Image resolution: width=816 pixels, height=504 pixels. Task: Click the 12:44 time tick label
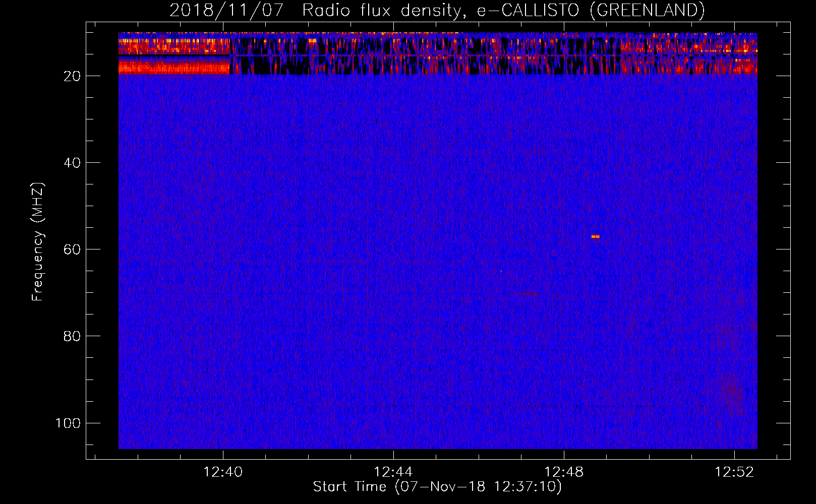point(393,472)
